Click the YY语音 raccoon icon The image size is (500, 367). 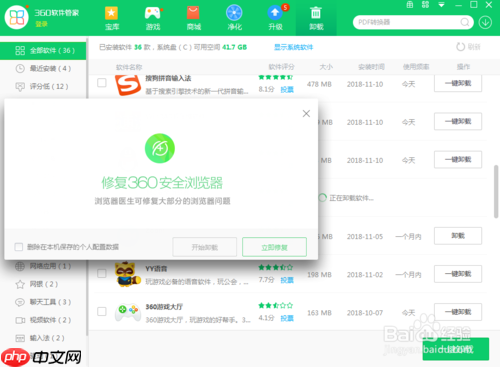(x=127, y=274)
